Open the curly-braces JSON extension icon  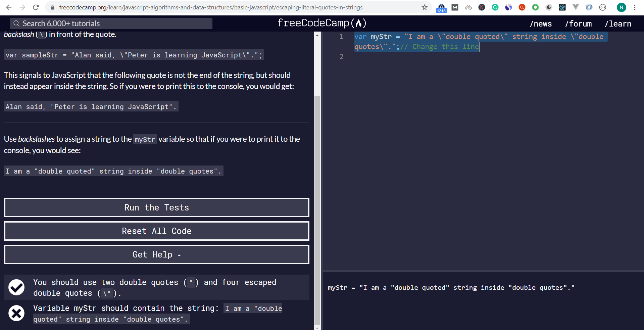tap(603, 7)
